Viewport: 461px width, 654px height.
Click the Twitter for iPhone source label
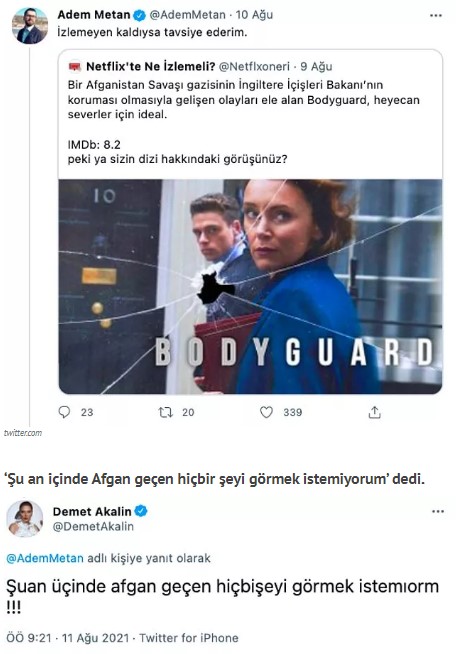(x=189, y=638)
